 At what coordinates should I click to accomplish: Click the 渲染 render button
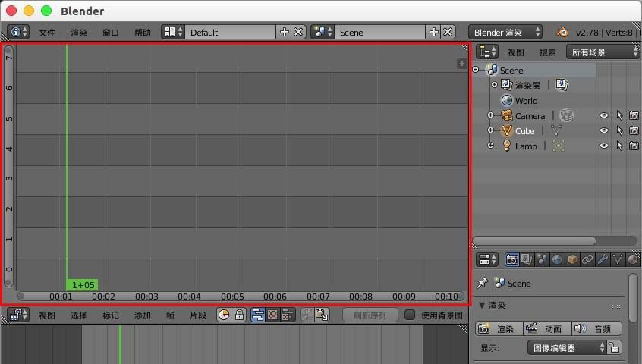pyautogui.click(x=499, y=328)
